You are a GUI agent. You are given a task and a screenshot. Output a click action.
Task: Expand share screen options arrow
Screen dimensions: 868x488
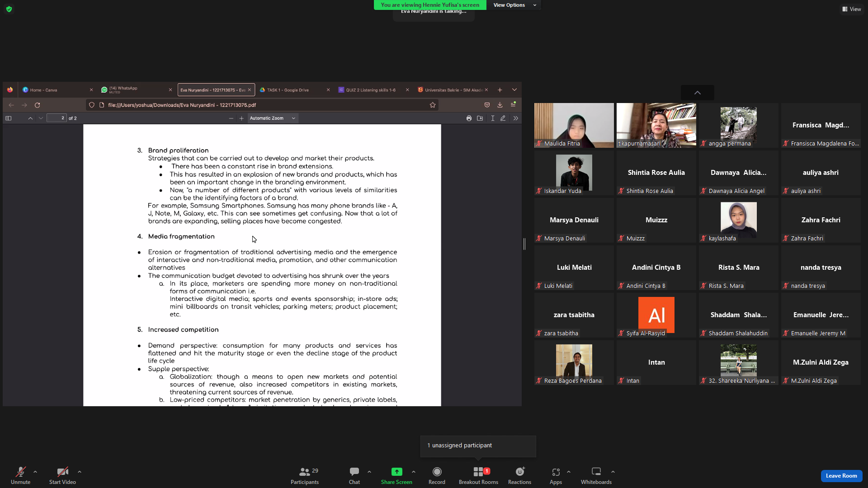tap(414, 472)
